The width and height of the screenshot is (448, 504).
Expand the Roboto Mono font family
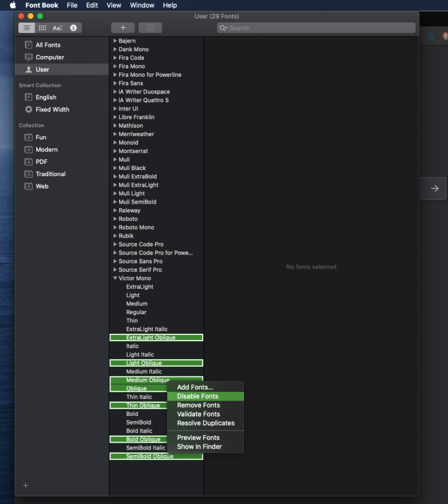(x=115, y=227)
